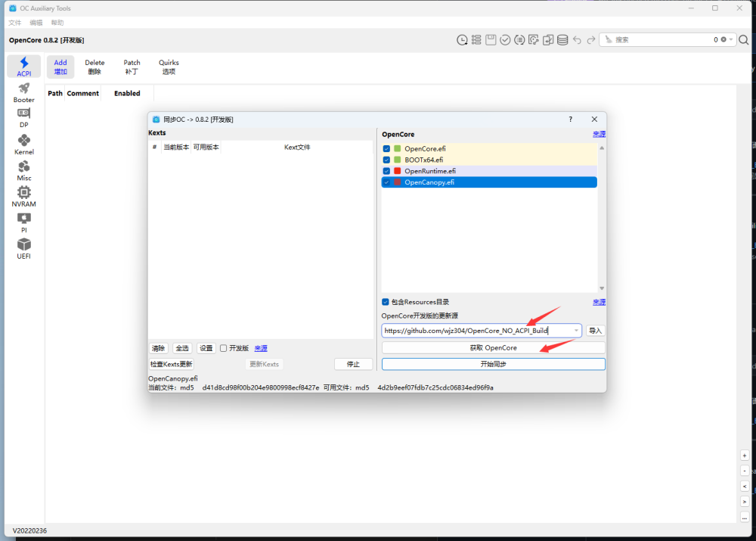Switch to the Delete 删除 tab
The height and width of the screenshot is (541, 756).
point(94,67)
